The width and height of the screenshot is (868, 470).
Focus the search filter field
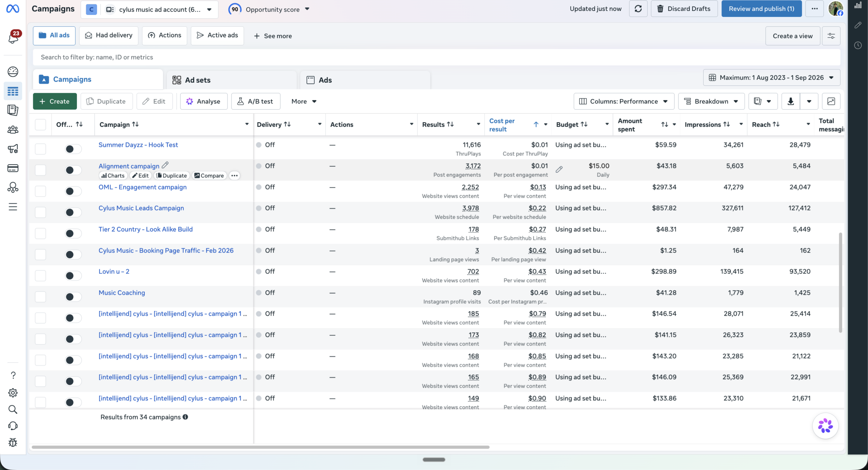coord(436,57)
